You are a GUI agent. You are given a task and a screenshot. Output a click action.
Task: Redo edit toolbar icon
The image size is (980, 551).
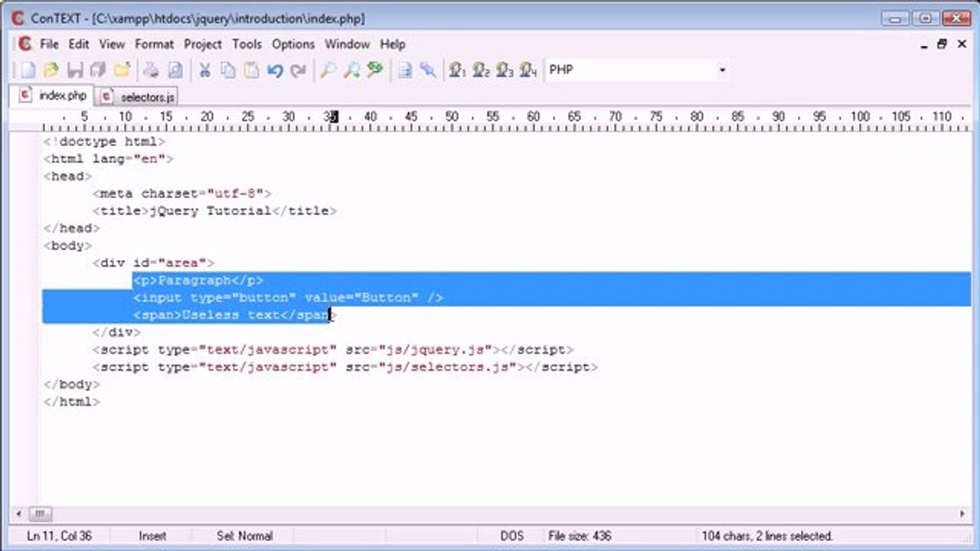coord(298,70)
